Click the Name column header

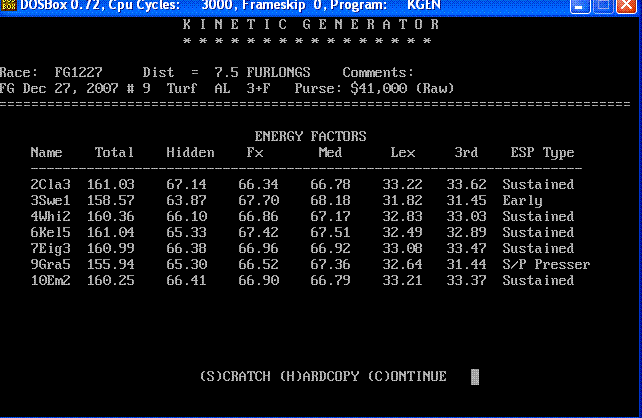pos(46,153)
